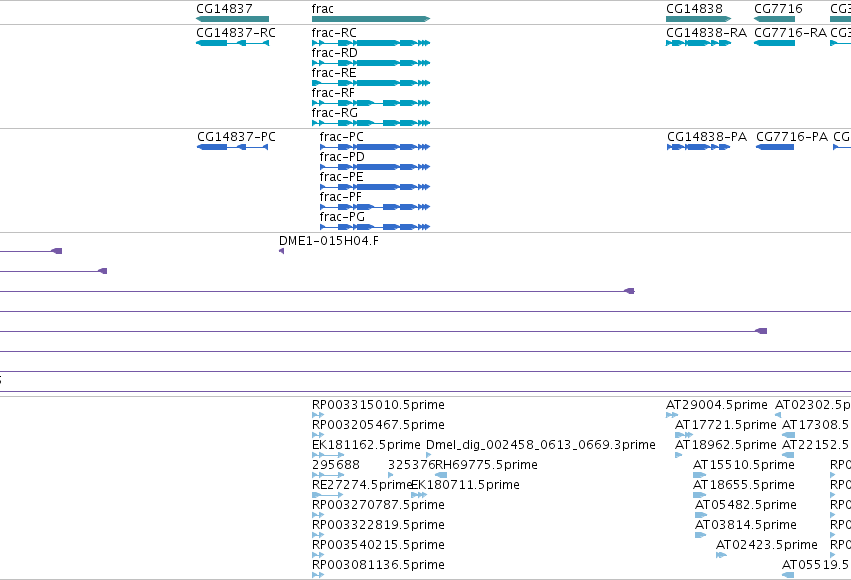Click the frac-PE protein label
851x580 pixels.
(x=341, y=177)
